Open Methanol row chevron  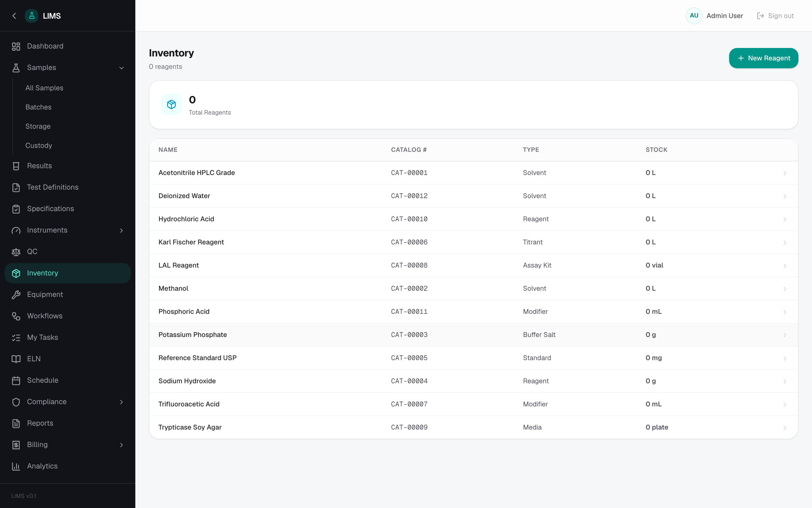(784, 289)
